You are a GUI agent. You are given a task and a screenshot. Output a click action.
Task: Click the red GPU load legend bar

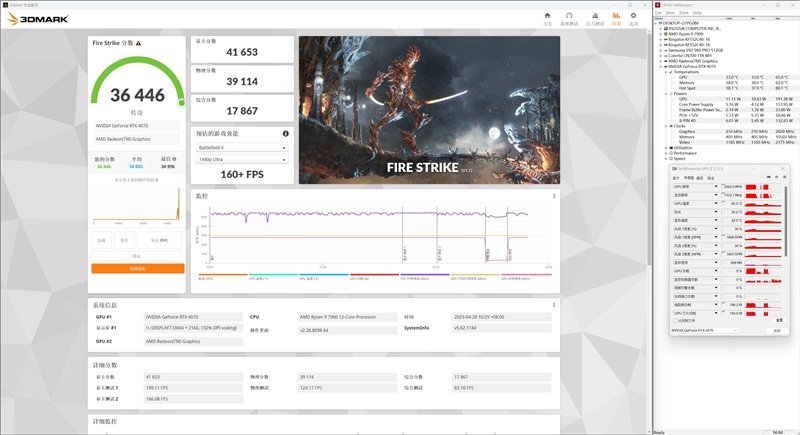click(374, 275)
